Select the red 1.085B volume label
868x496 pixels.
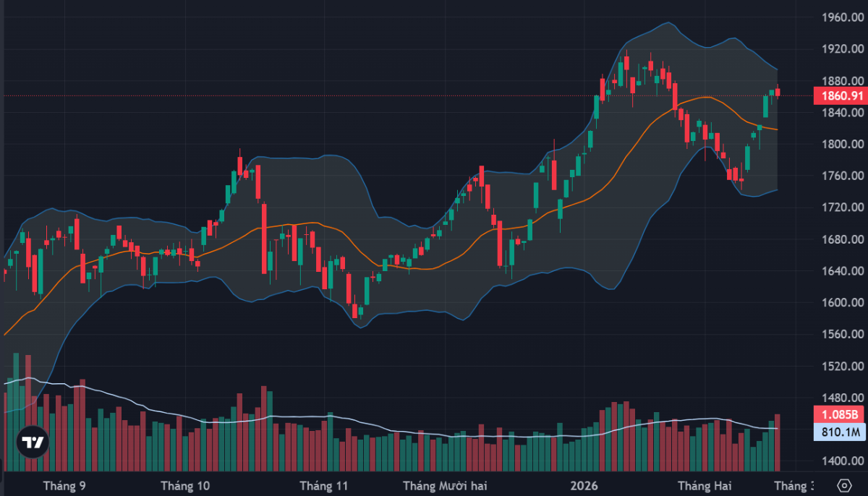(838, 415)
